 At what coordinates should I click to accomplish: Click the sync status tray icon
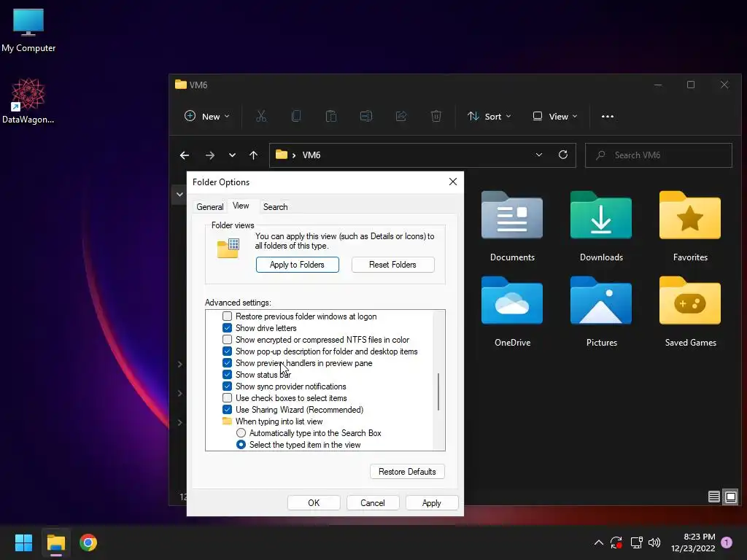[616, 542]
